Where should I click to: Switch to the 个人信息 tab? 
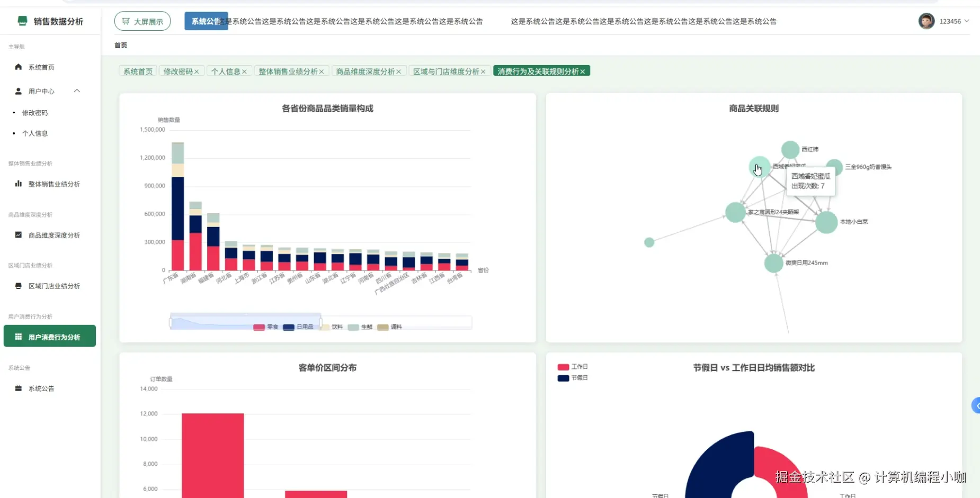[226, 71]
